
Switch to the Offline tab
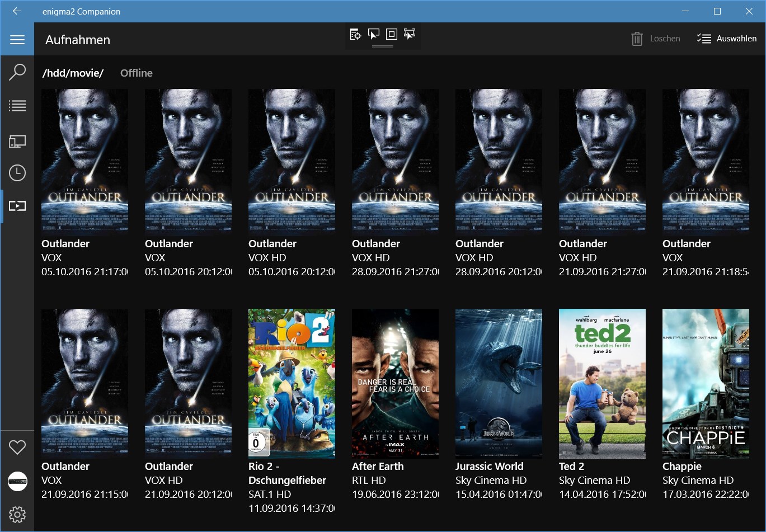(137, 73)
